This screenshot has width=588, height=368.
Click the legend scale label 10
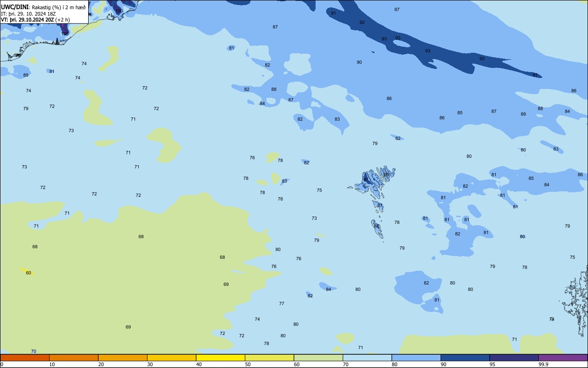(x=52, y=364)
